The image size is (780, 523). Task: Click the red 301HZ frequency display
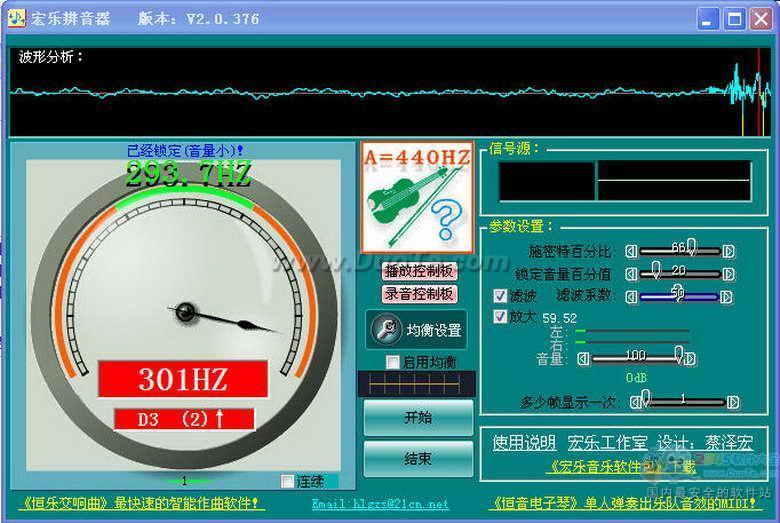[x=183, y=379]
